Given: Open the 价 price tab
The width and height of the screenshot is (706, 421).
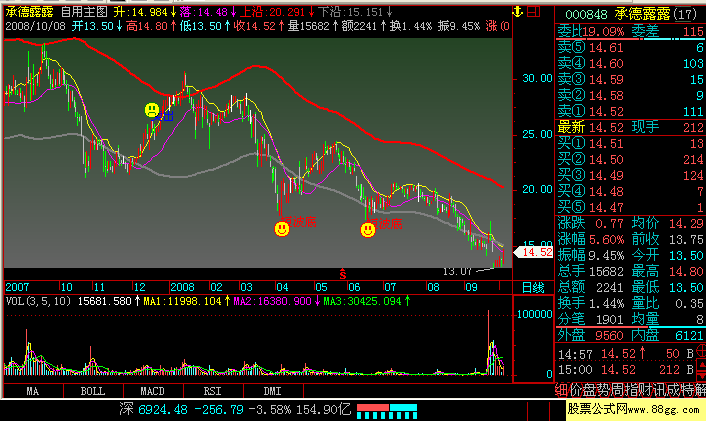Looking at the screenshot, I should (x=576, y=390).
